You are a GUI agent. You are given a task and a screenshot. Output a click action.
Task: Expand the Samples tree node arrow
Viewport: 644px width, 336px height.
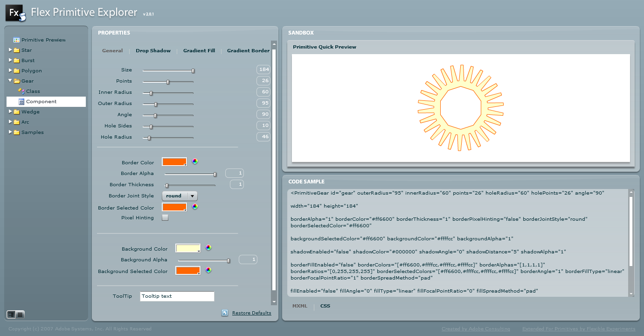point(10,132)
